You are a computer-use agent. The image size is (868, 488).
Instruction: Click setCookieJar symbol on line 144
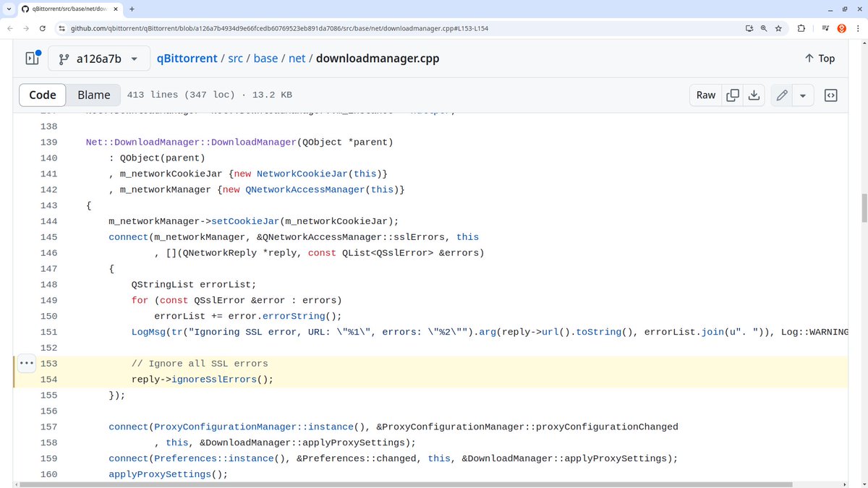[x=245, y=221]
